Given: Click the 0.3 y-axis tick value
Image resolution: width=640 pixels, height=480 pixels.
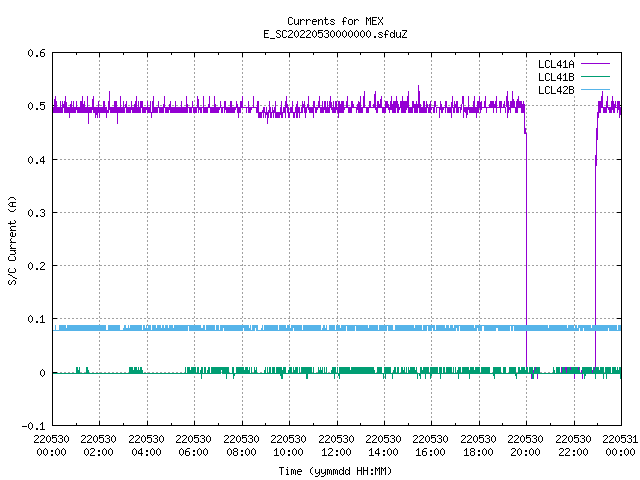Looking at the screenshot, I should tap(36, 213).
